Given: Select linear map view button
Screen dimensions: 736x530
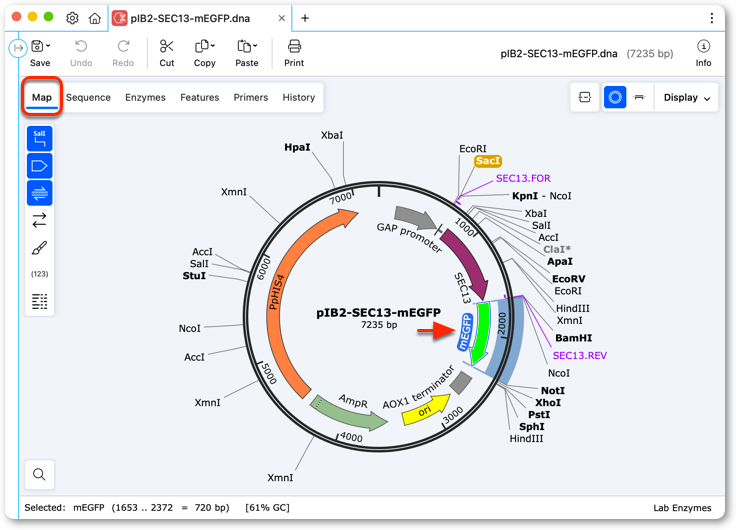Looking at the screenshot, I should tap(639, 97).
